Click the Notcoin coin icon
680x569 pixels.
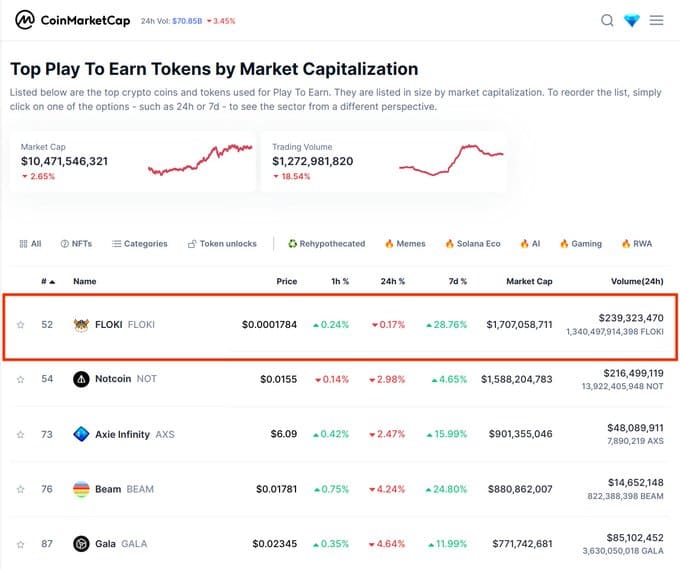81,379
